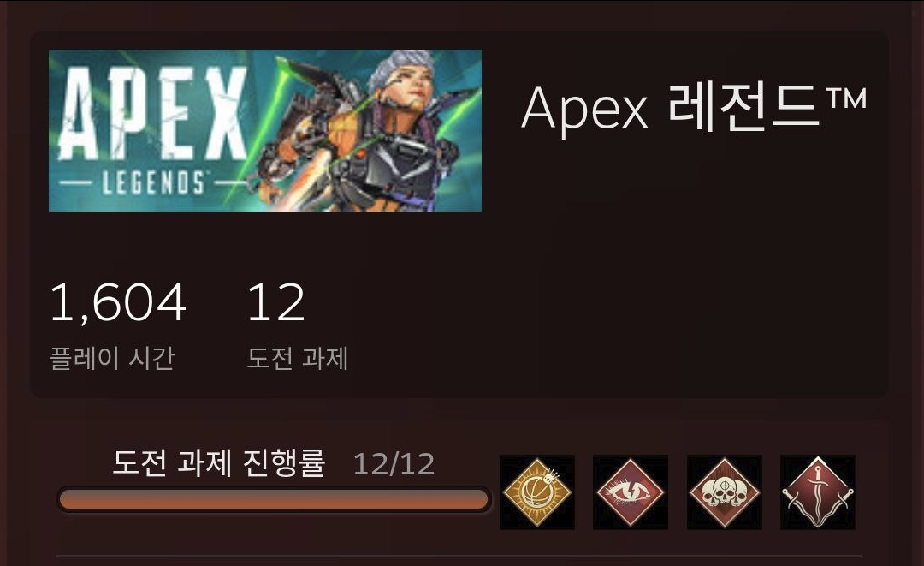Open the Apex Legends banner image
The width and height of the screenshot is (924, 566).
click(265, 130)
